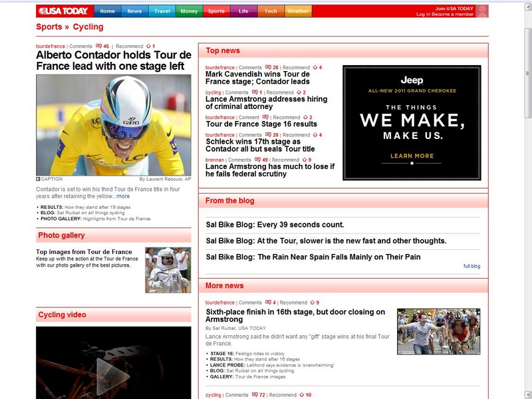Viewport: 532px width, 399px height.
Task: Open Sal Bike Blog: Every 39 seconds count
Action: (275, 225)
